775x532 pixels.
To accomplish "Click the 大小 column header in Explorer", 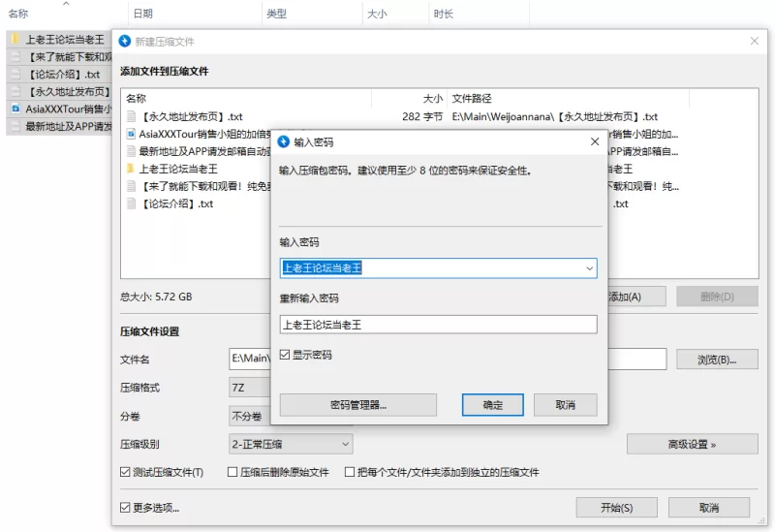I will (x=396, y=14).
